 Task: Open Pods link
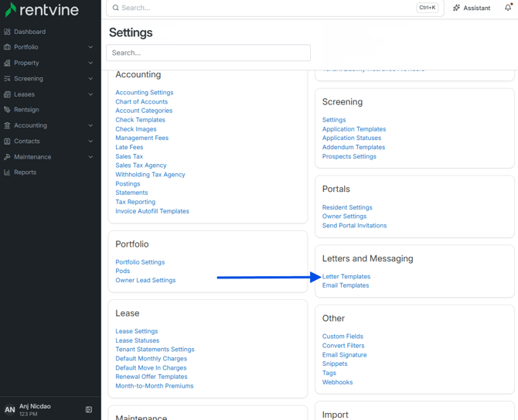click(x=123, y=271)
